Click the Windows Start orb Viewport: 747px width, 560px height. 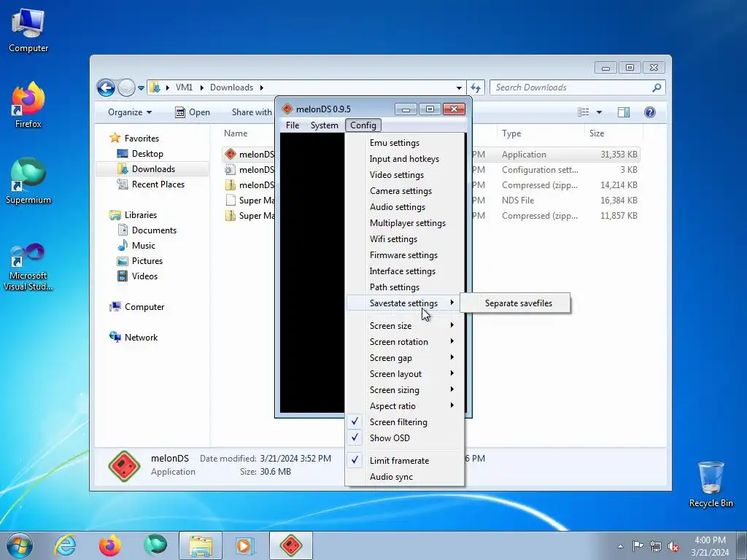coord(20,545)
